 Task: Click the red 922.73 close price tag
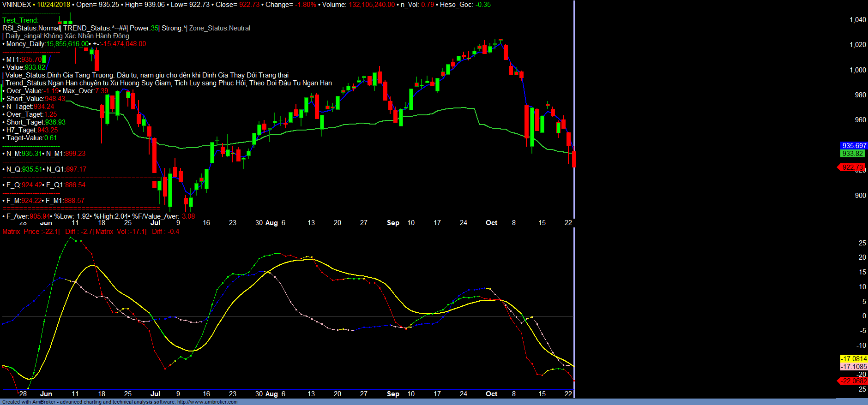pyautogui.click(x=852, y=167)
